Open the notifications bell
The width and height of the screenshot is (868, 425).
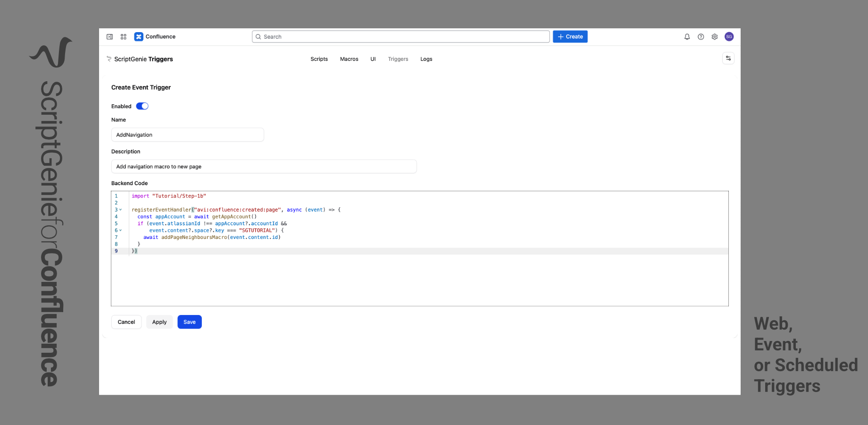[687, 37]
